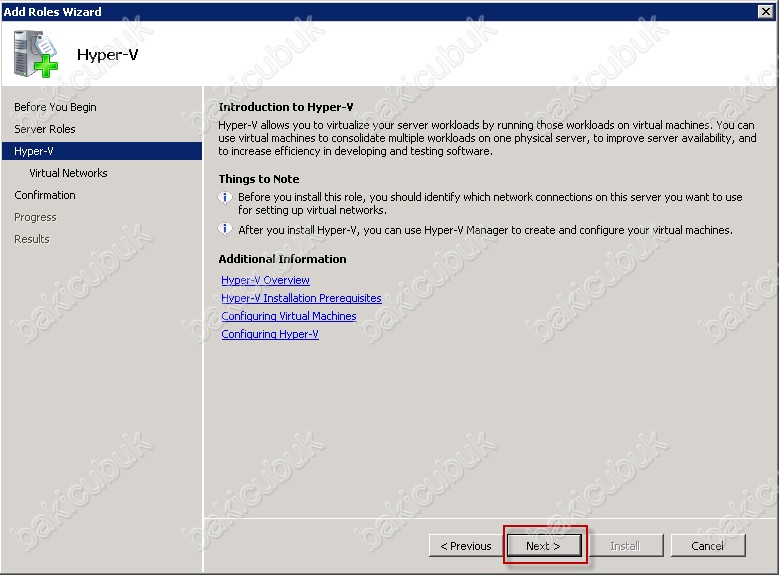Cancel the Add Roles Wizard
The image size is (779, 576).
pos(707,546)
